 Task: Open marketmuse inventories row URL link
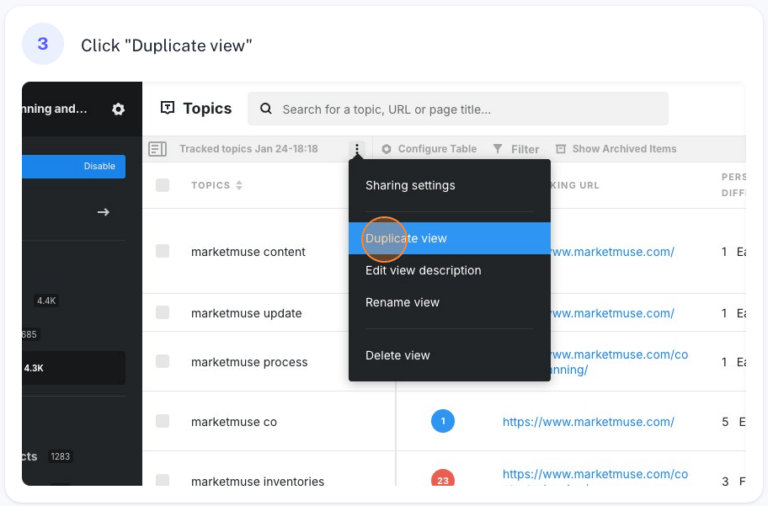595,476
